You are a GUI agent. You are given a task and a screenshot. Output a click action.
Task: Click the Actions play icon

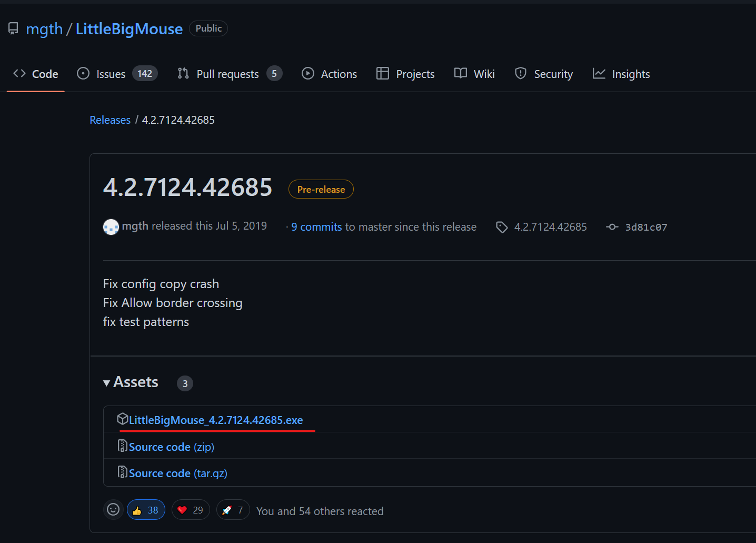(308, 73)
